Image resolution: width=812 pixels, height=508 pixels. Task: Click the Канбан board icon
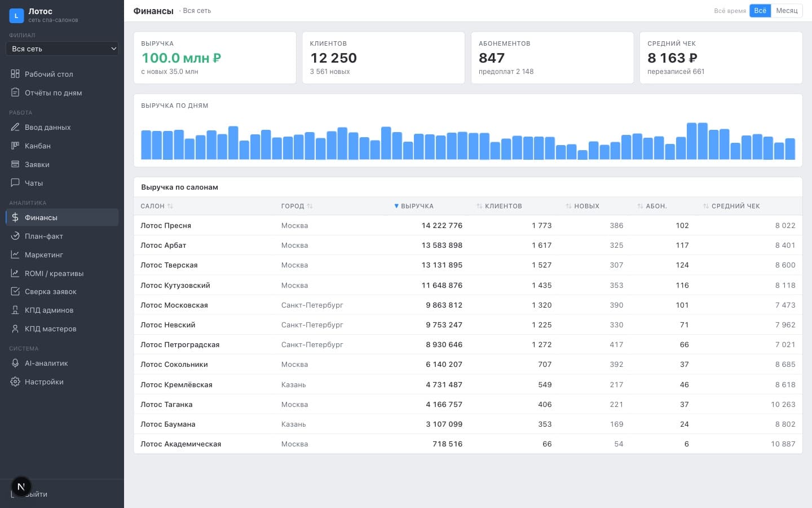(x=15, y=146)
